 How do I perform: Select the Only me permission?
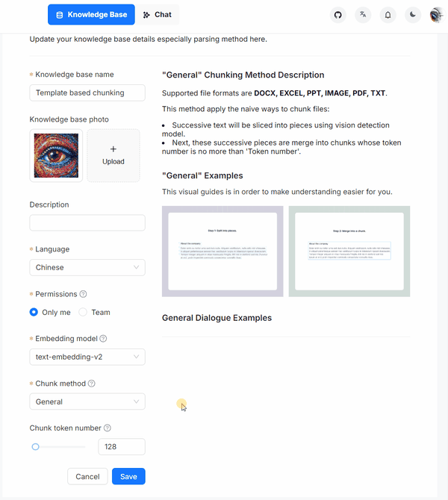pyautogui.click(x=34, y=312)
